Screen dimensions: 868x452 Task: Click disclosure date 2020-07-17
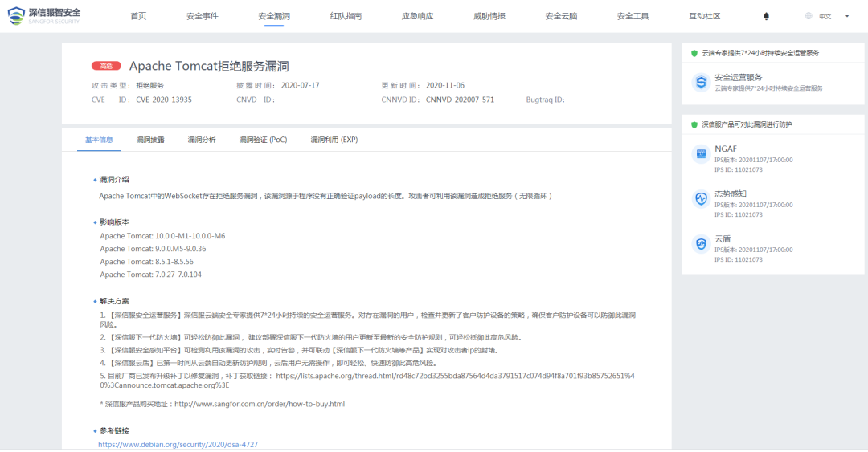click(300, 86)
